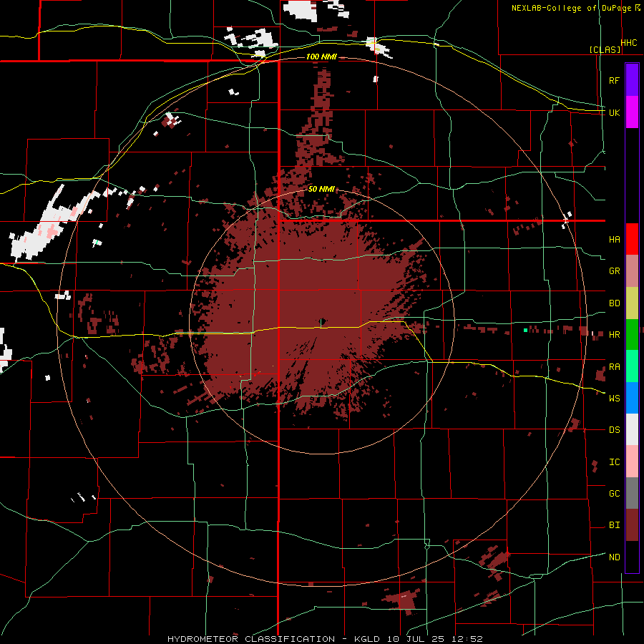Click the blue WS legend color swatch
Screen dimensions: 644x644
pos(632,398)
